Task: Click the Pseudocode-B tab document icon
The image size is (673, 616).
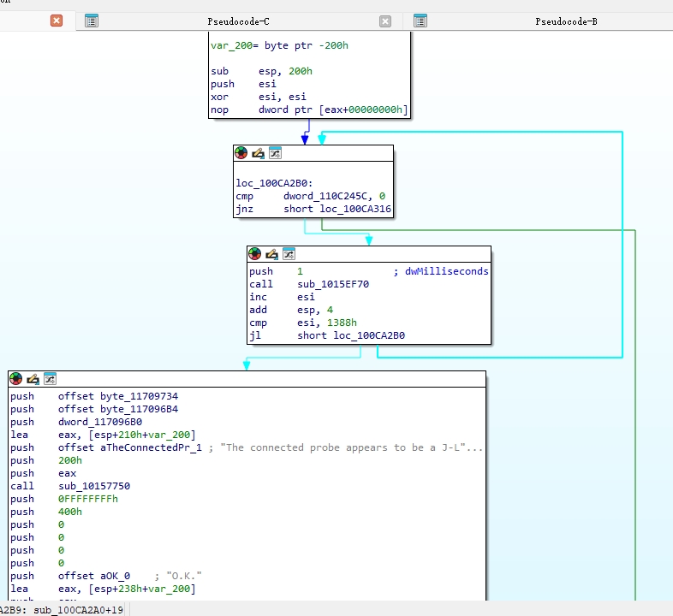Action: [x=420, y=21]
